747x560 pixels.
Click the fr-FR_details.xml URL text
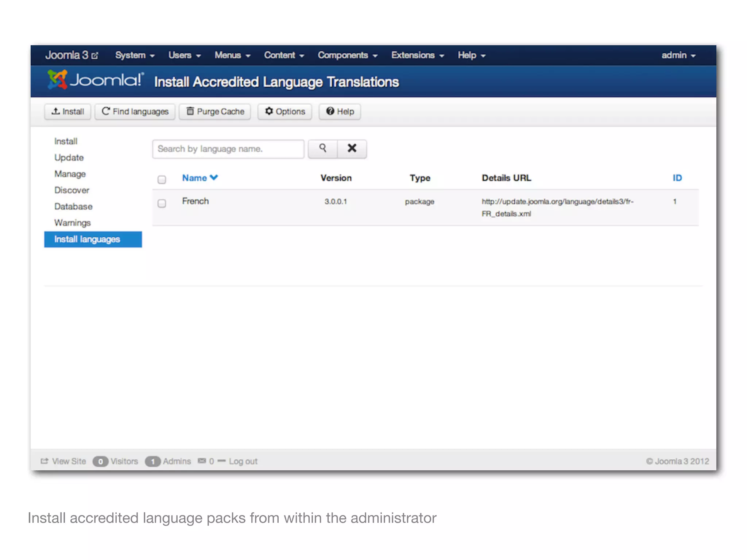pyautogui.click(x=557, y=207)
